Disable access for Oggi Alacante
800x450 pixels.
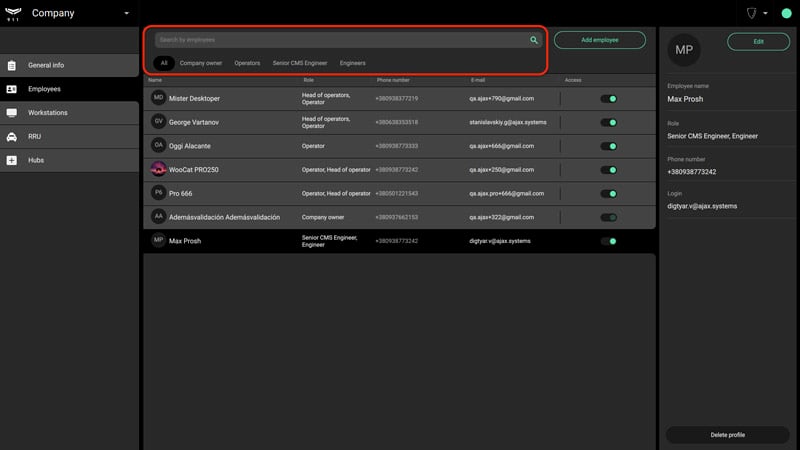[x=609, y=146]
